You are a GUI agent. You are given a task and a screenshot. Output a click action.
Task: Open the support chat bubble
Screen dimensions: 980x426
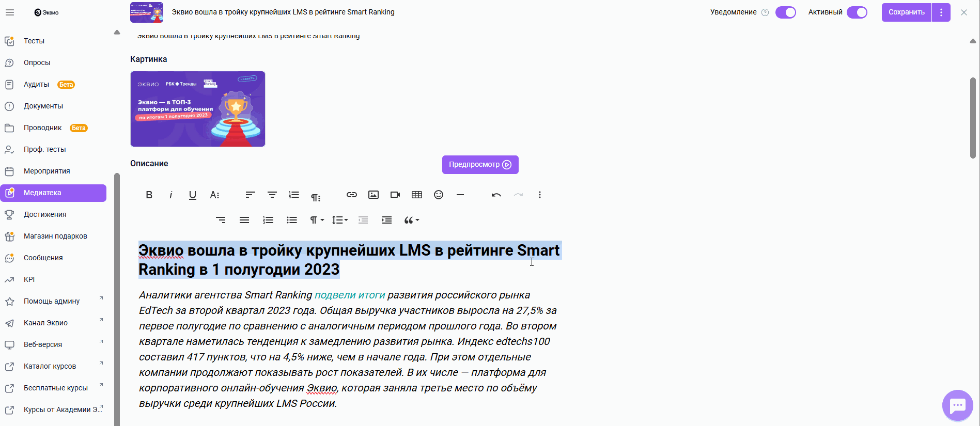coord(958,405)
